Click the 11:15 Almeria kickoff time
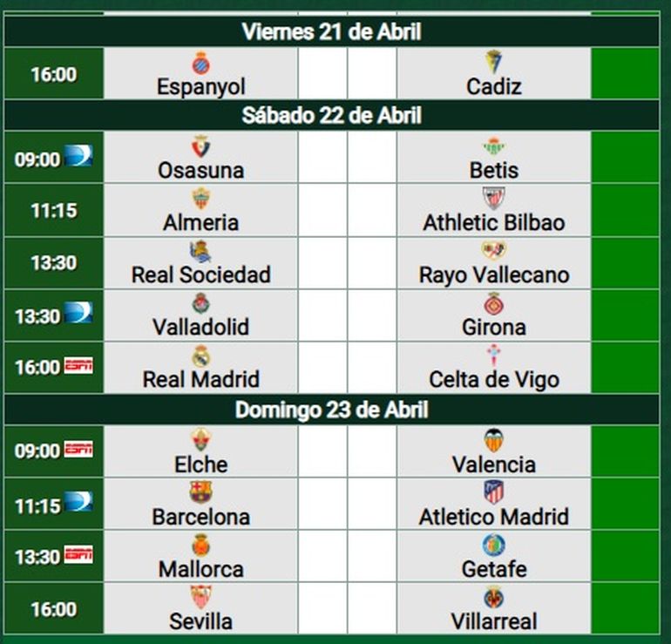Image resolution: width=671 pixels, height=644 pixels. [x=53, y=211]
